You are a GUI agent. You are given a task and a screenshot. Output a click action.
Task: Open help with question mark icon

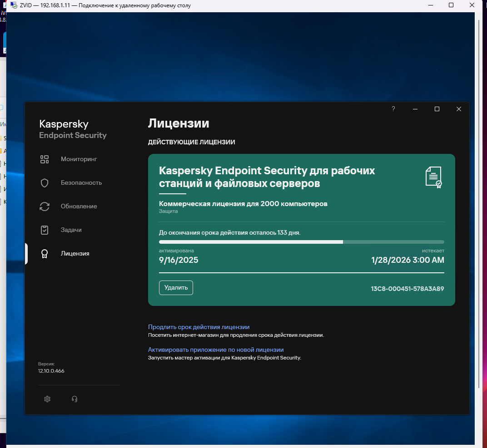[393, 109]
